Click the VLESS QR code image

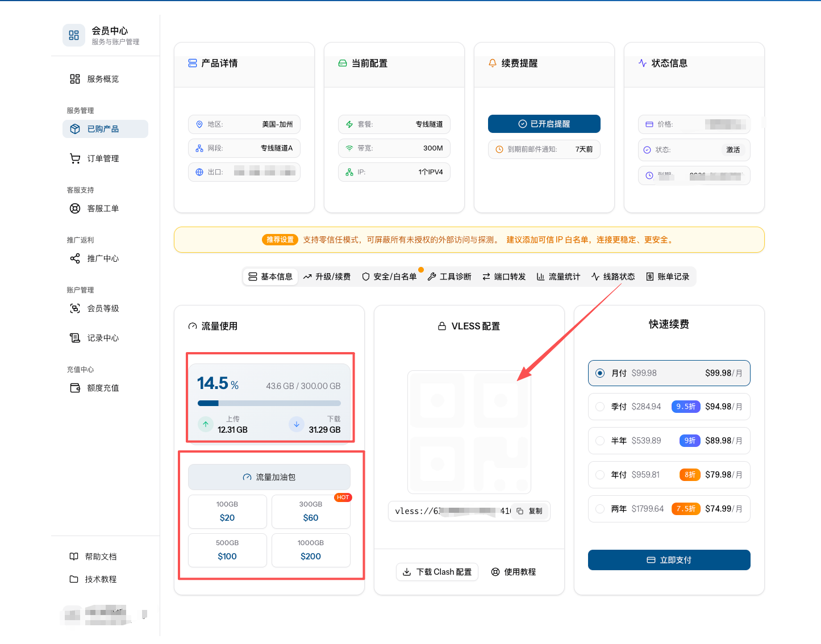(x=469, y=432)
